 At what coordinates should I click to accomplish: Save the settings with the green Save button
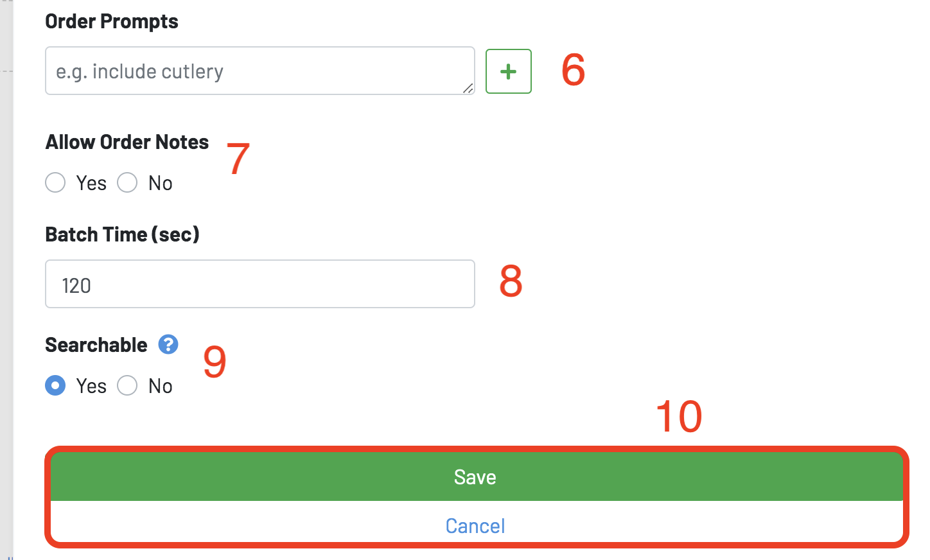(x=477, y=477)
